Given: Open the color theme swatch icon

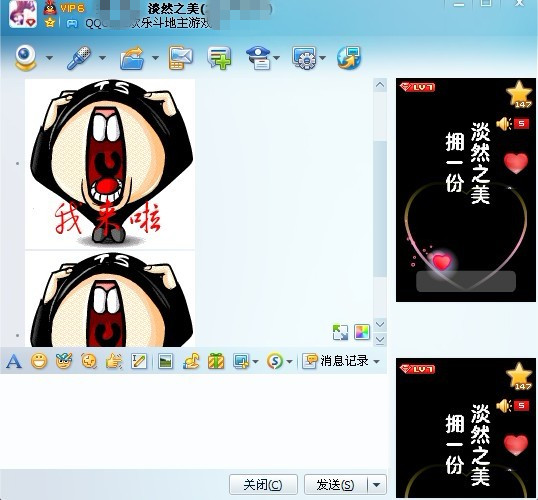Looking at the screenshot, I should pyautogui.click(x=362, y=332).
